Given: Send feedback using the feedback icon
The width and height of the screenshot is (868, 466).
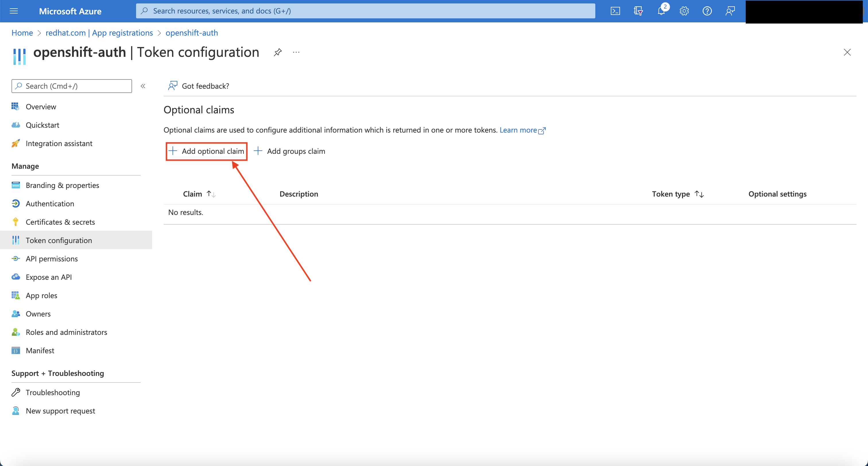Looking at the screenshot, I should 730,11.
